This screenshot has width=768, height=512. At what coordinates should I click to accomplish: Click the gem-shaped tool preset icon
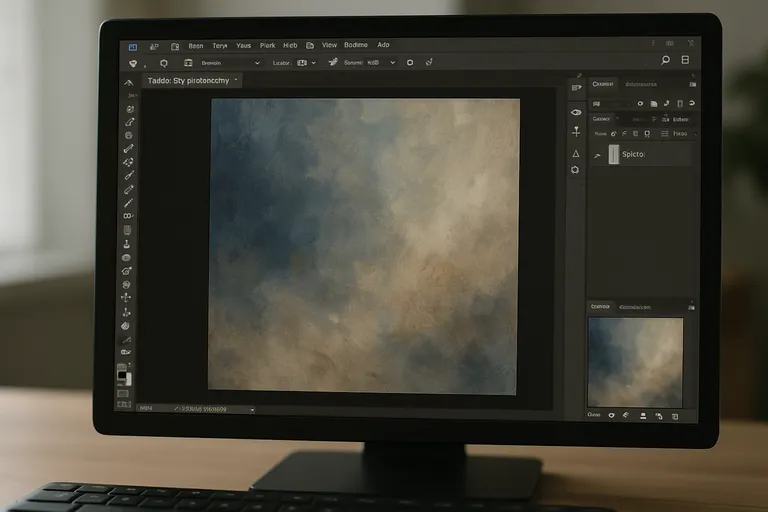(133, 62)
